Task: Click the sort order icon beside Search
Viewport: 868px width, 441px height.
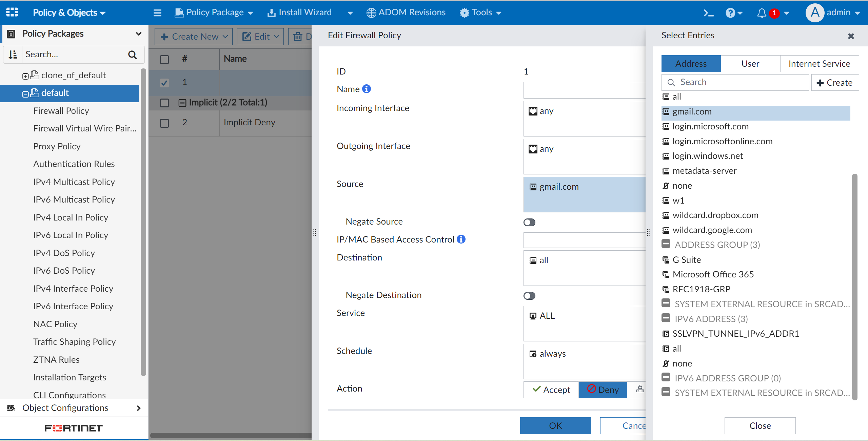Action: (13, 55)
